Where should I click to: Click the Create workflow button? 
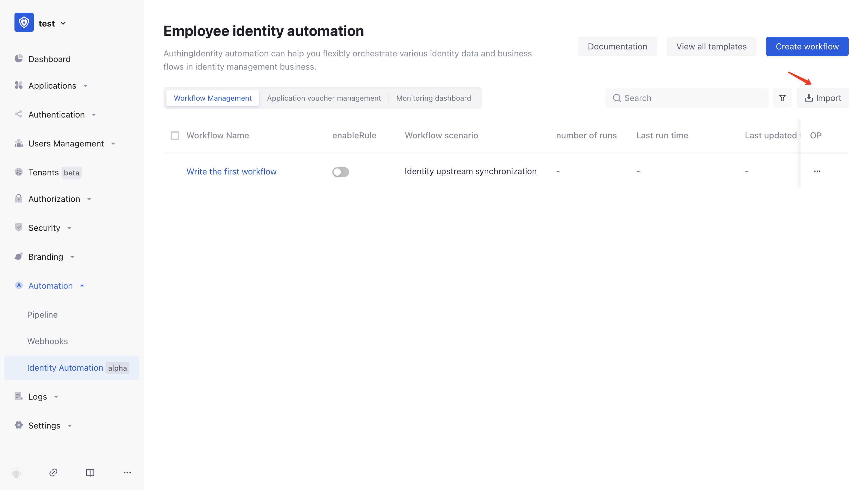pos(807,46)
